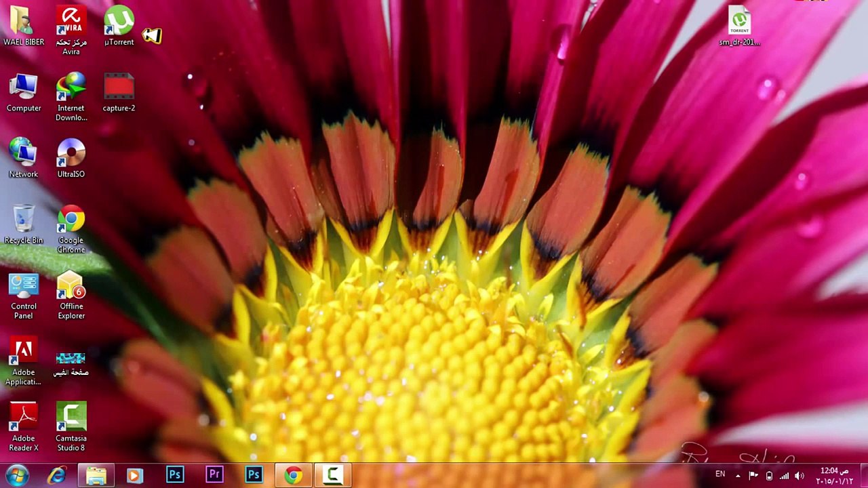Open the Action Center flag icon
868x488 pixels.
point(753,476)
